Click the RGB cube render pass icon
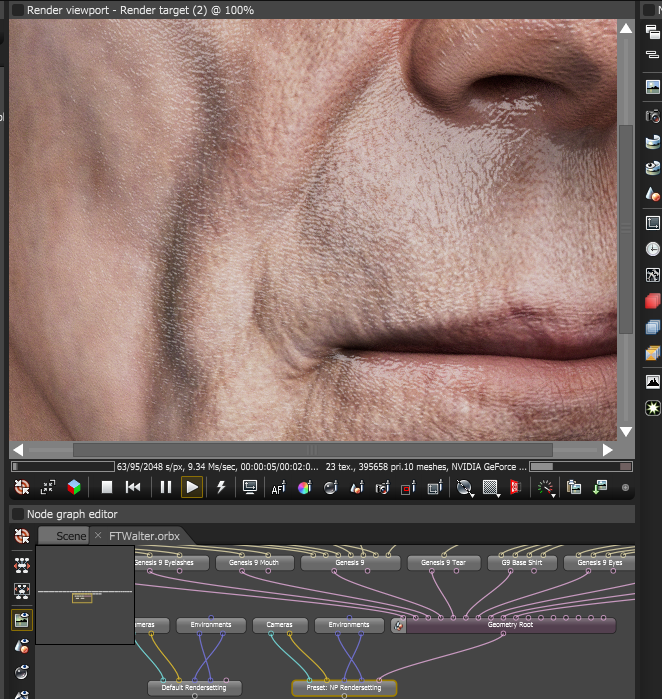Viewport: 662px width, 699px height. tap(74, 487)
